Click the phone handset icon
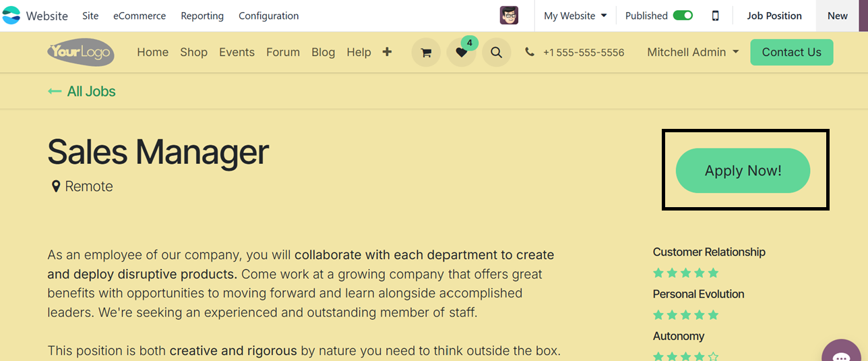 pyautogui.click(x=530, y=52)
